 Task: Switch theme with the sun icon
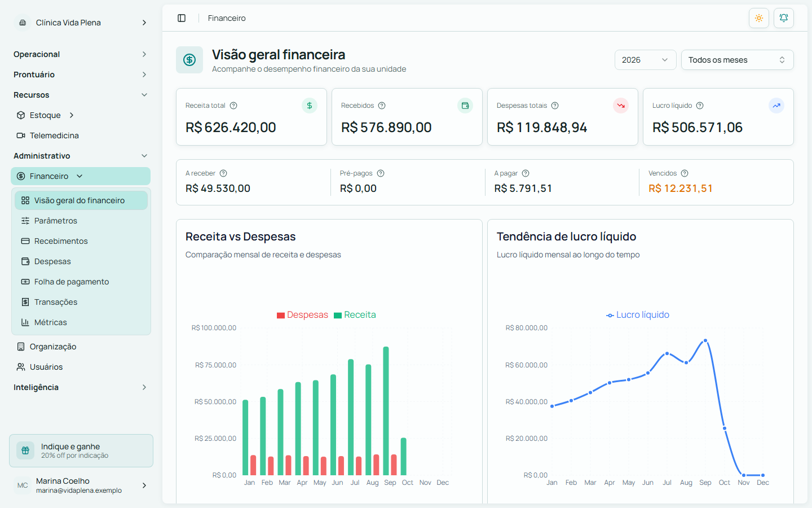pyautogui.click(x=759, y=18)
